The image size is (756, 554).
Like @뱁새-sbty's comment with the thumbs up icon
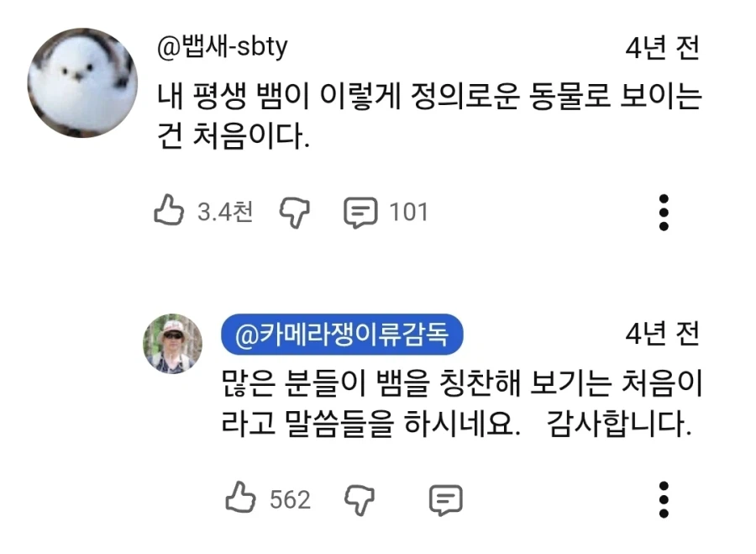171,212
